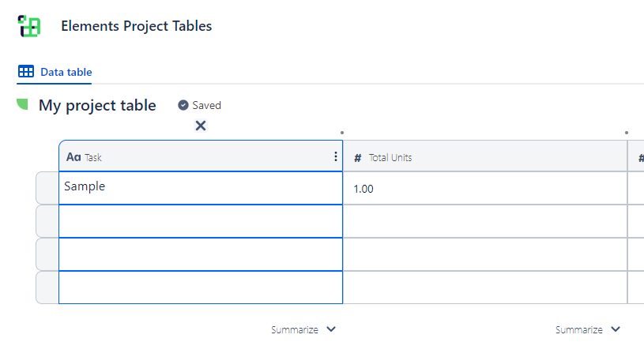Click the green leaf icon beside table name
The image size is (644, 357).
23,104
